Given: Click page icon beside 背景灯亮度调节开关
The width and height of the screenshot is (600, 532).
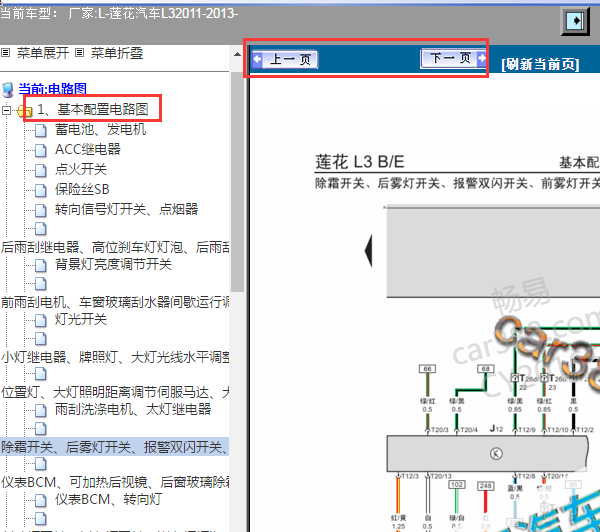Looking at the screenshot, I should (41, 265).
